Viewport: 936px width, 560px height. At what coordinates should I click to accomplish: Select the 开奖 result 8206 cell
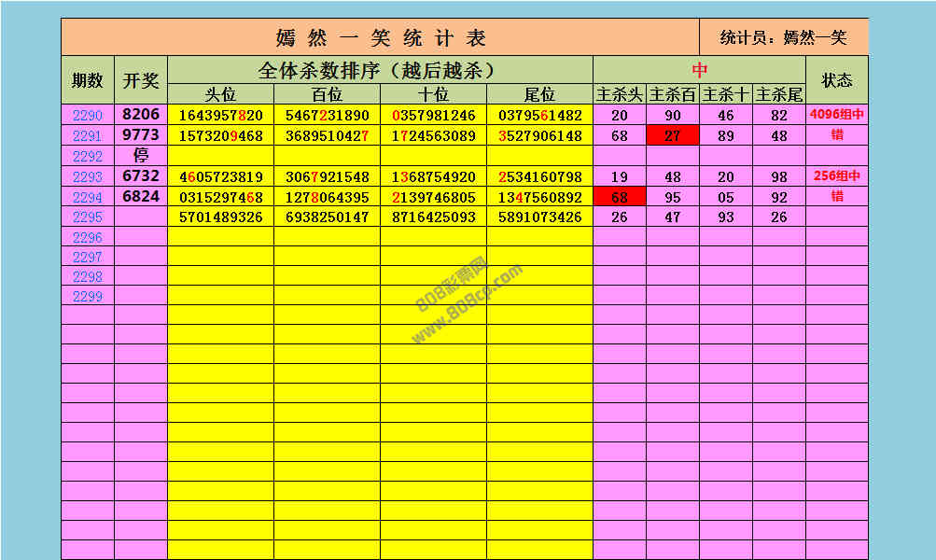click(x=141, y=115)
